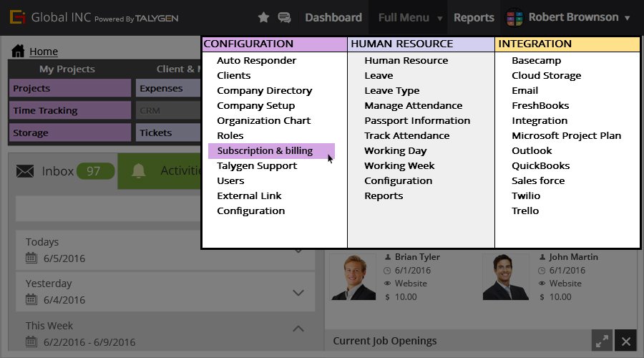Switch to the Inbox tab
Screen dimensions: 644x358
pos(63,171)
